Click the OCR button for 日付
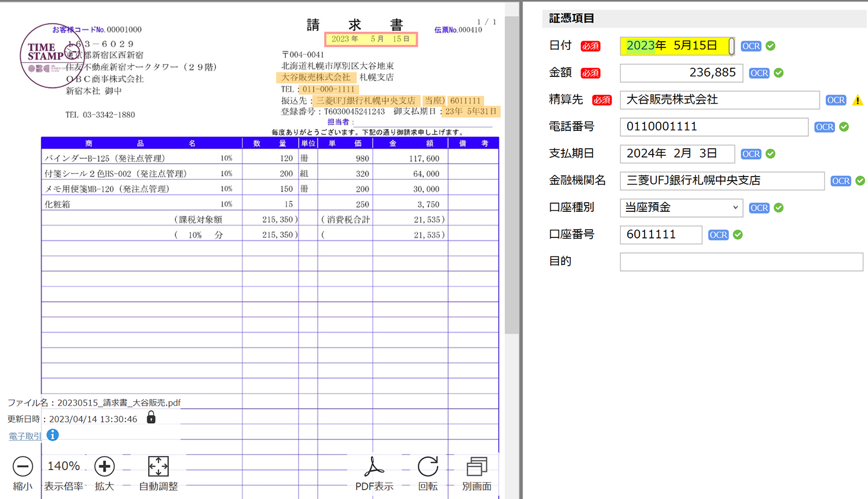 point(751,46)
